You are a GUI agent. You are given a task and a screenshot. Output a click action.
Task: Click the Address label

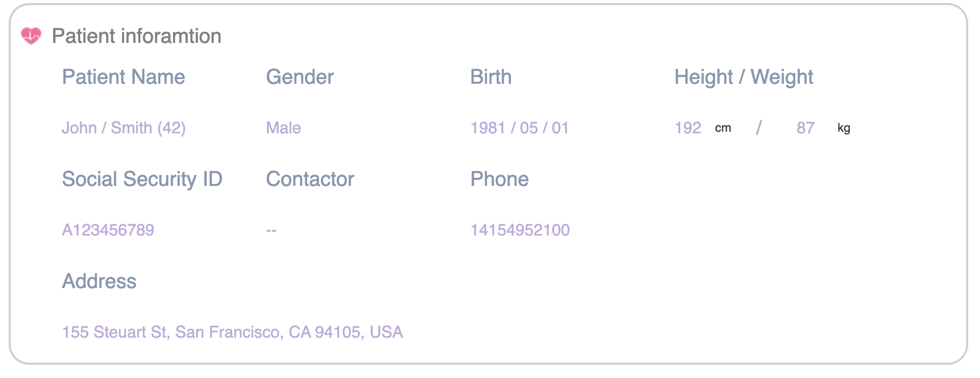point(99,281)
